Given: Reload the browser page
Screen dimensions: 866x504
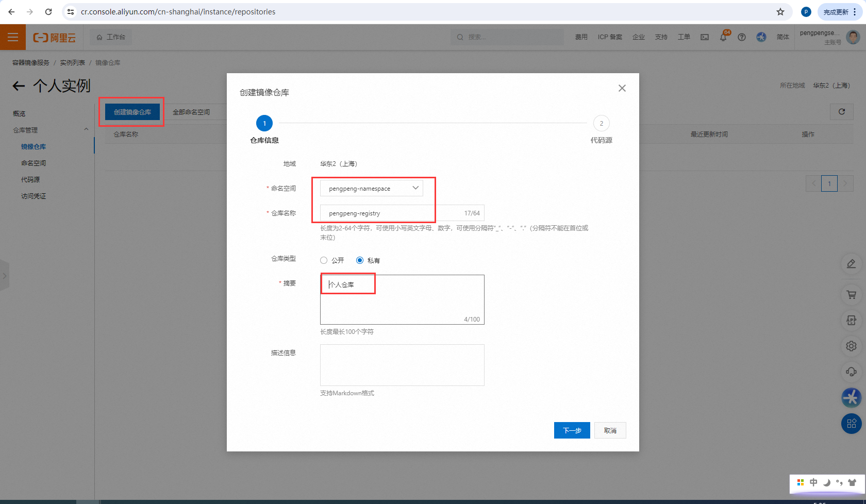Looking at the screenshot, I should pyautogui.click(x=48, y=12).
